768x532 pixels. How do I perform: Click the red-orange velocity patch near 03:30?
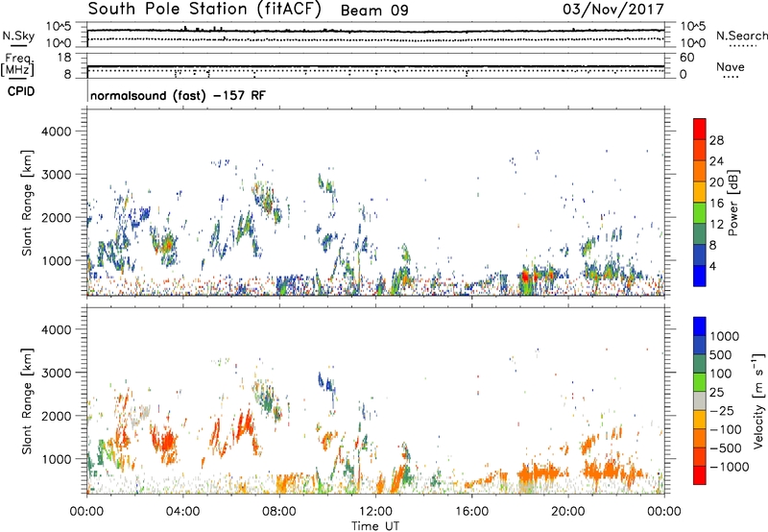[x=167, y=440]
